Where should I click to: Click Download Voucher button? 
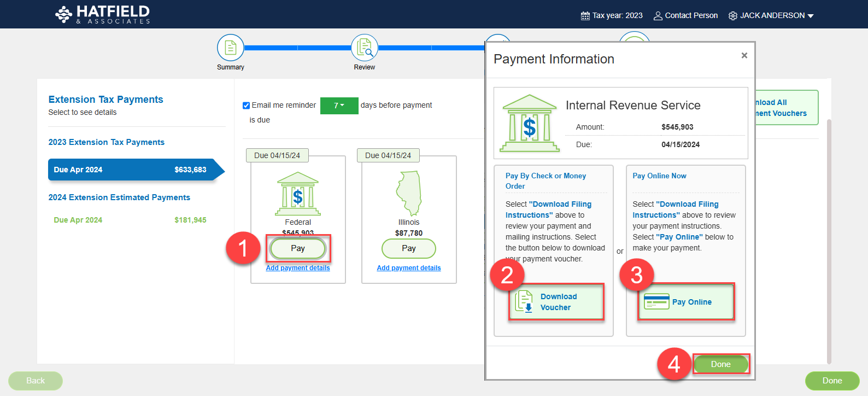pos(556,302)
